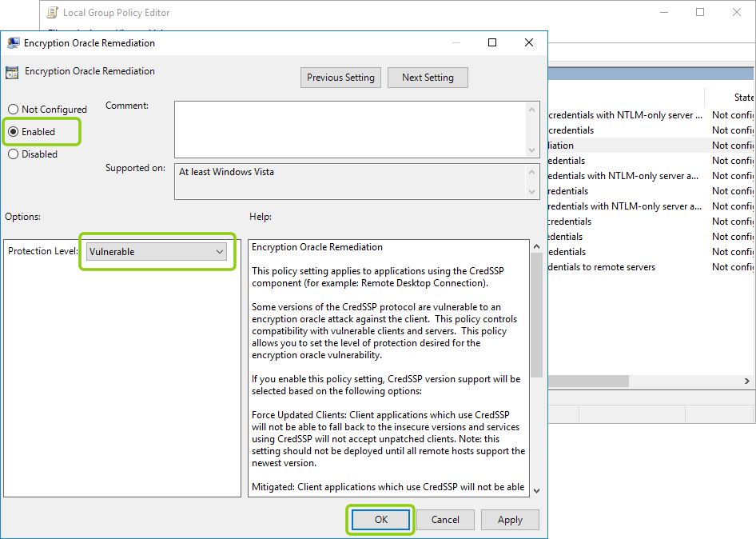This screenshot has height=539, width=756.
Task: Click Apply to save the setting
Action: pyautogui.click(x=510, y=520)
